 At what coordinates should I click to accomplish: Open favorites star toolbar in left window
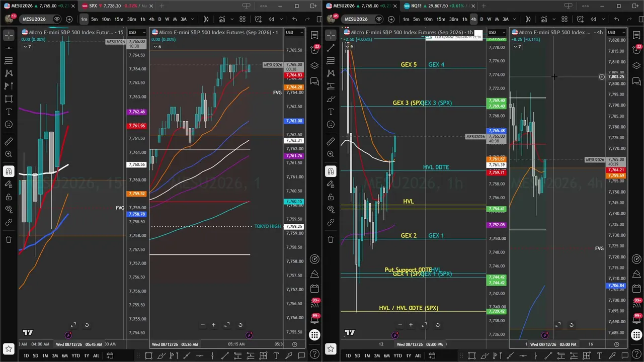point(9,348)
